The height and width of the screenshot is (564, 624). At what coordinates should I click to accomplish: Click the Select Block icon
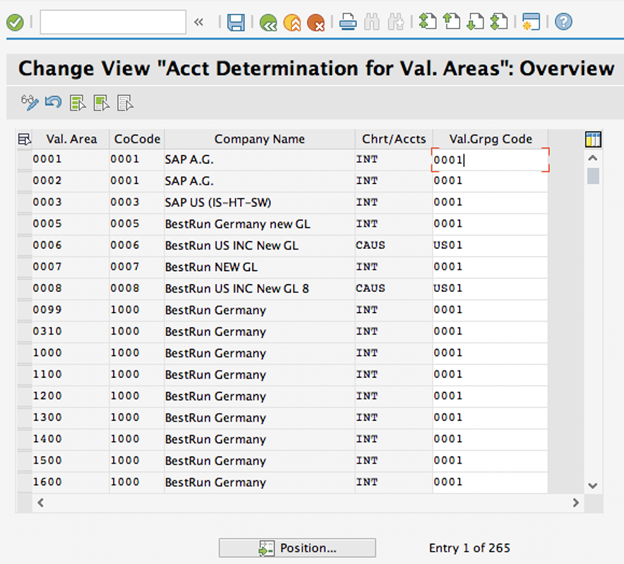101,103
